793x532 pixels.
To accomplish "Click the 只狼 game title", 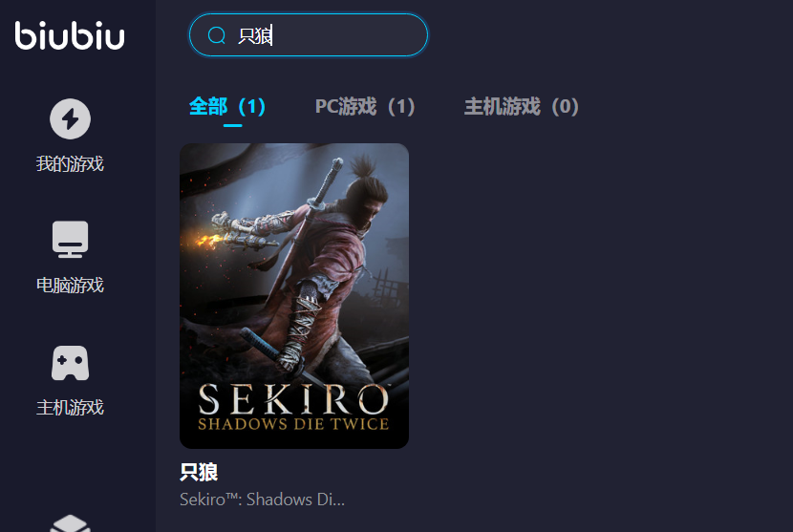I will [x=199, y=472].
